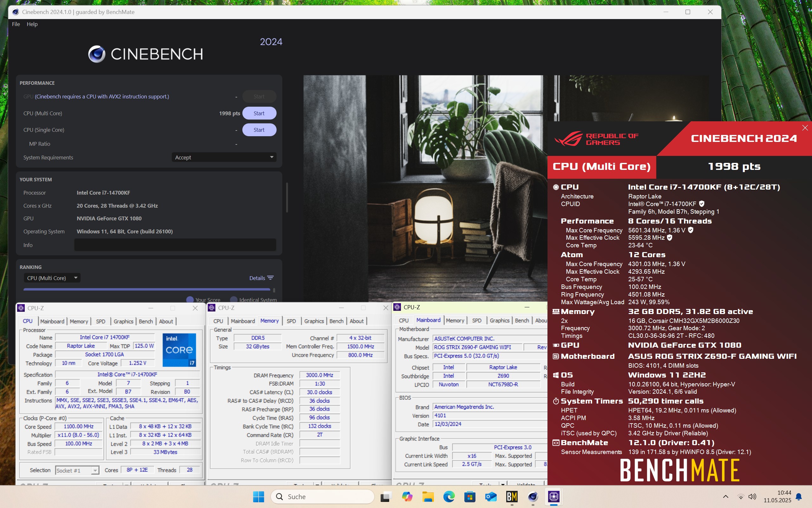Image resolution: width=812 pixels, height=508 pixels.
Task: Click the Intel Core i7 badge in CPU-Z
Action: (179, 350)
